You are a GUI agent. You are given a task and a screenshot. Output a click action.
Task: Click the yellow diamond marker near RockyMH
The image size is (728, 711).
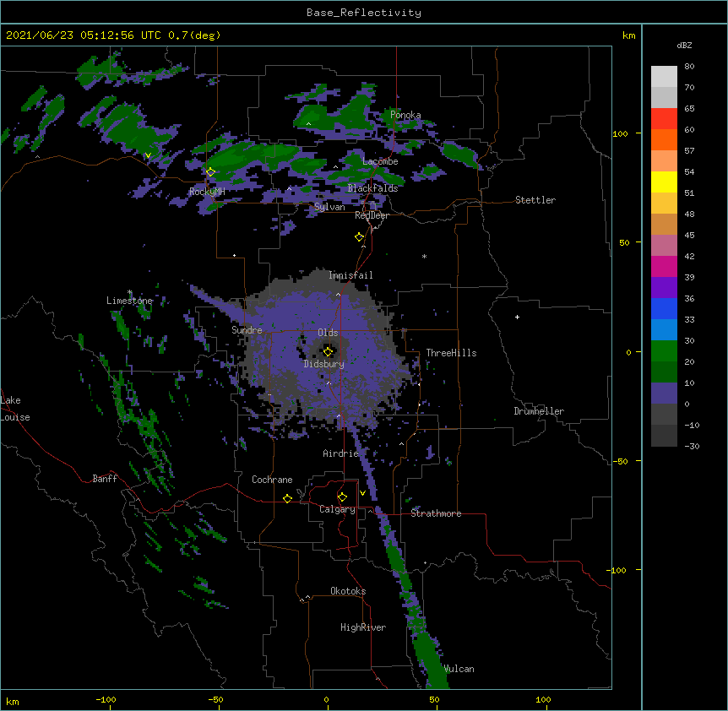[x=210, y=172]
